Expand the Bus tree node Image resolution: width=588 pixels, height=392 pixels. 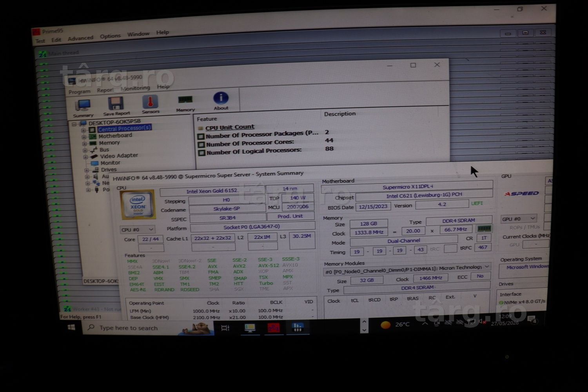click(x=85, y=151)
